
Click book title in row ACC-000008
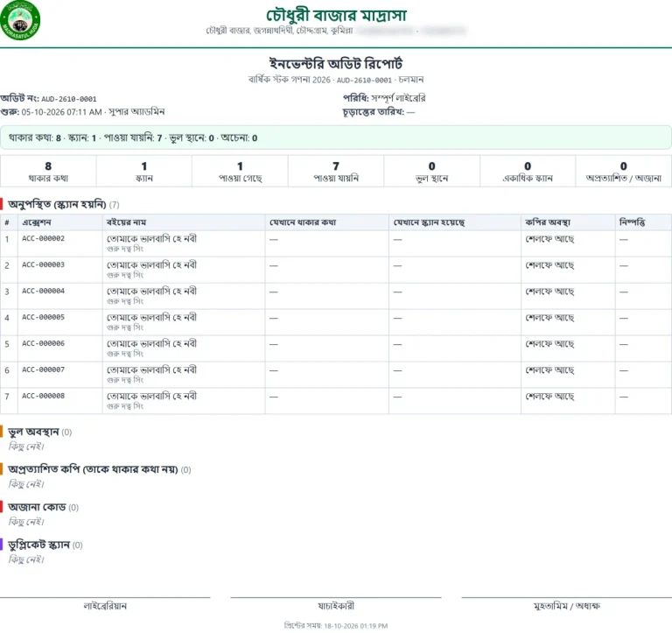(x=151, y=396)
